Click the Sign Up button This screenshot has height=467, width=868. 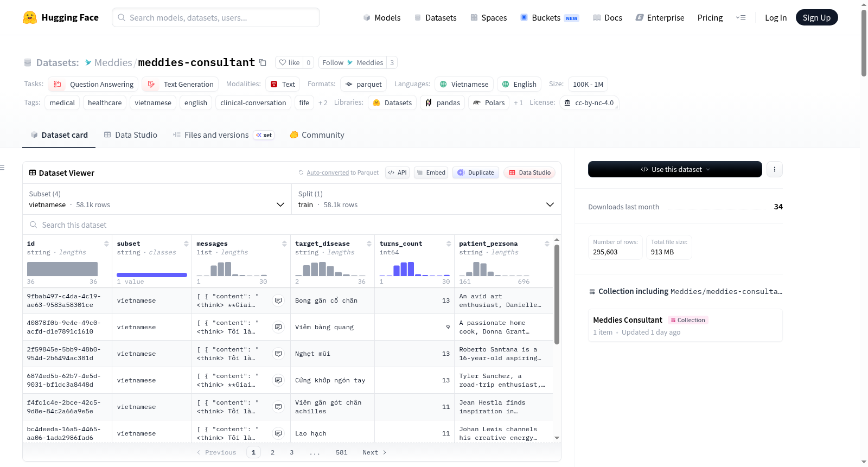click(x=816, y=18)
